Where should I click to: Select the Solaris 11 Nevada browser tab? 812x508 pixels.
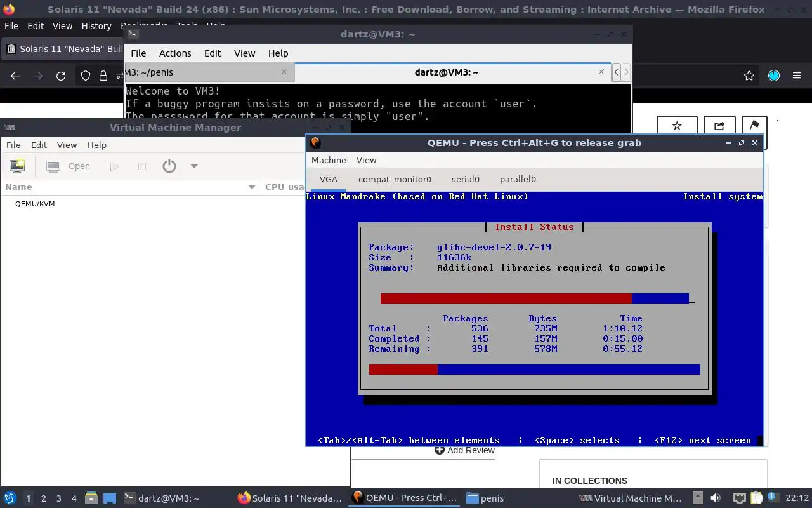click(x=63, y=49)
